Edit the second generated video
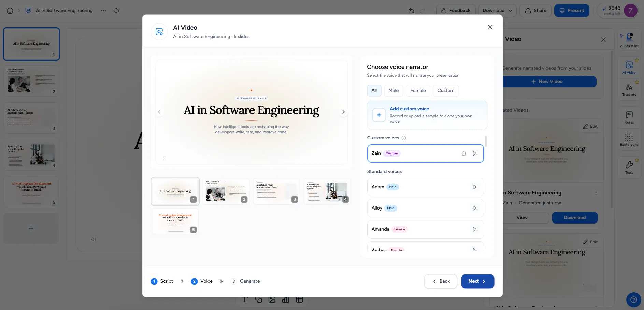644x310 pixels. (590, 242)
